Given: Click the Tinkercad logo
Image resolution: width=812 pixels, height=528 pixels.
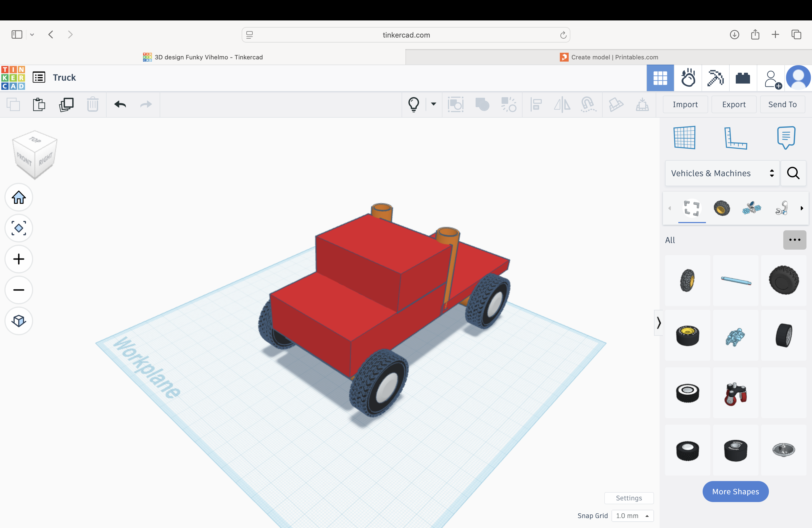Looking at the screenshot, I should 13,78.
